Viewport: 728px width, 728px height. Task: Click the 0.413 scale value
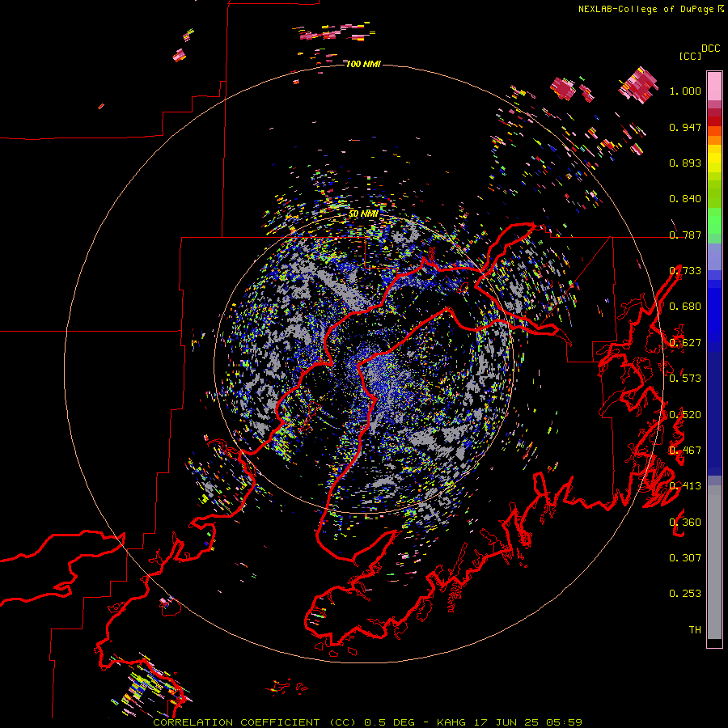click(x=685, y=486)
